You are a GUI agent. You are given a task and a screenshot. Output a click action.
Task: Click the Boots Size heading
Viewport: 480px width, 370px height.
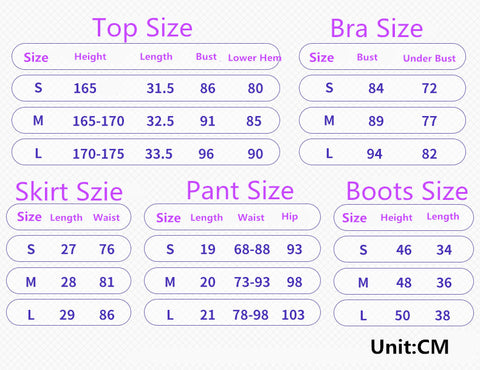click(407, 192)
